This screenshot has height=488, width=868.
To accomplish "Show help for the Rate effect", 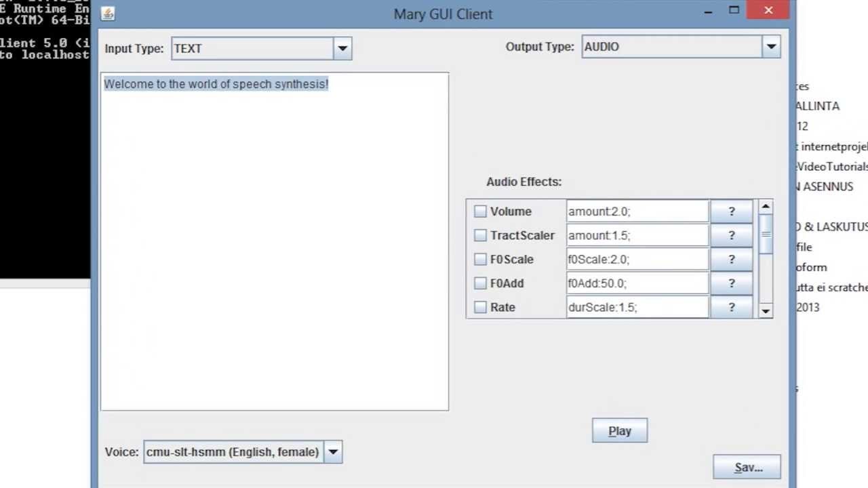I will pyautogui.click(x=731, y=307).
